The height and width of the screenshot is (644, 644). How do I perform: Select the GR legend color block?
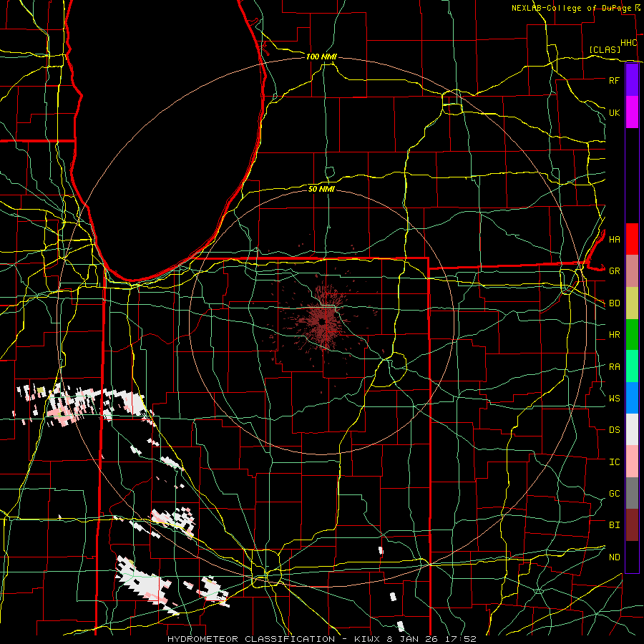pos(632,271)
